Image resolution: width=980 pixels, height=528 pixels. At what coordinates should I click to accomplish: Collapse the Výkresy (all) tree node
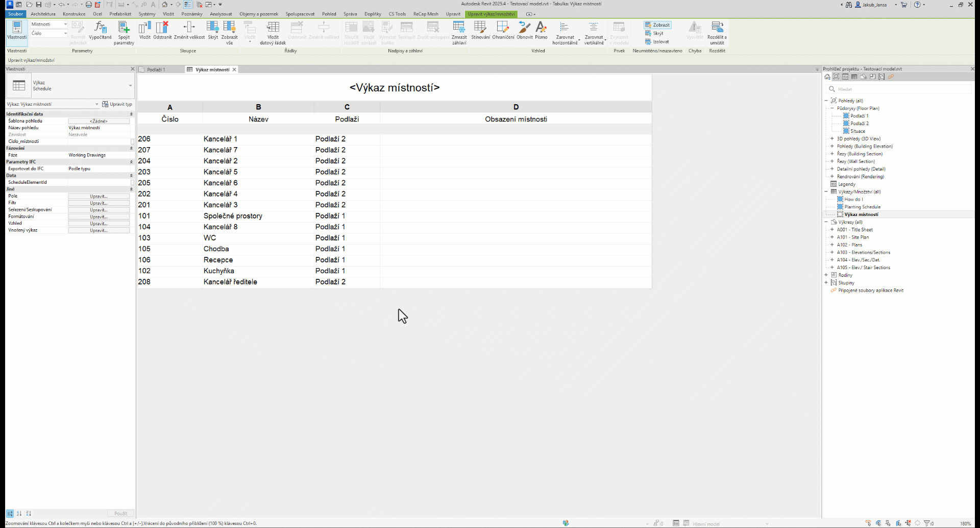(826, 222)
